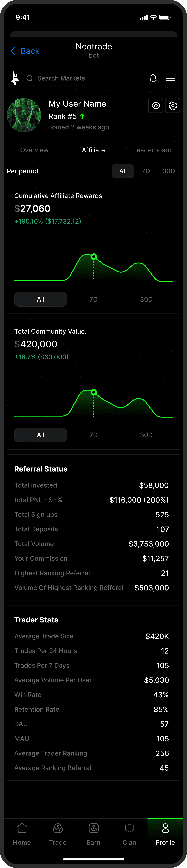The width and height of the screenshot is (187, 868).
Task: Switch to the Leaderboard tab
Action: [x=152, y=150]
